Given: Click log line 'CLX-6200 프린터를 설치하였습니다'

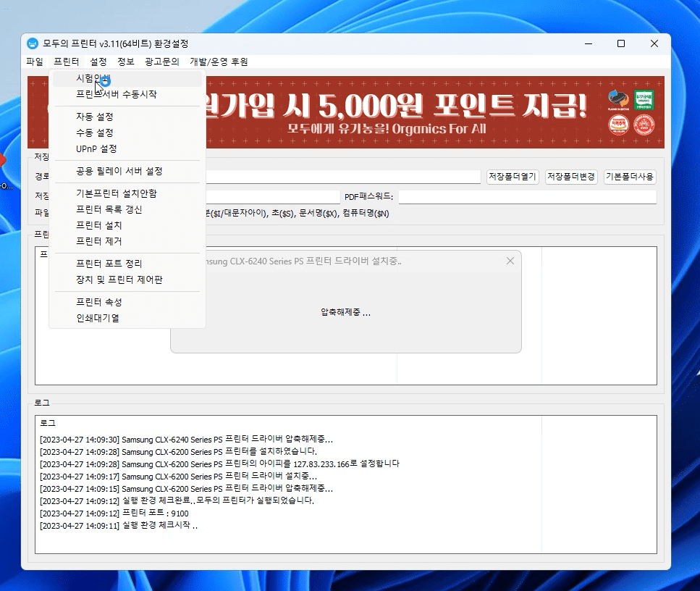Looking at the screenshot, I should [x=178, y=452].
